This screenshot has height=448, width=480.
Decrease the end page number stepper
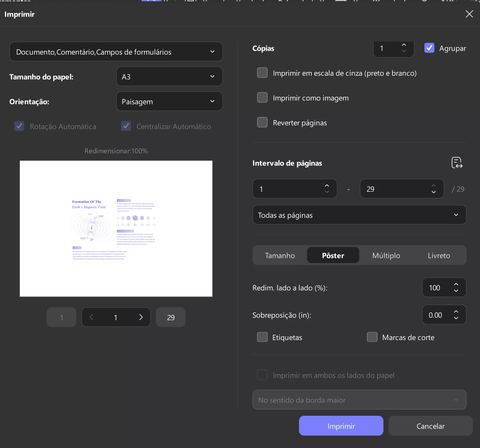[x=434, y=192]
